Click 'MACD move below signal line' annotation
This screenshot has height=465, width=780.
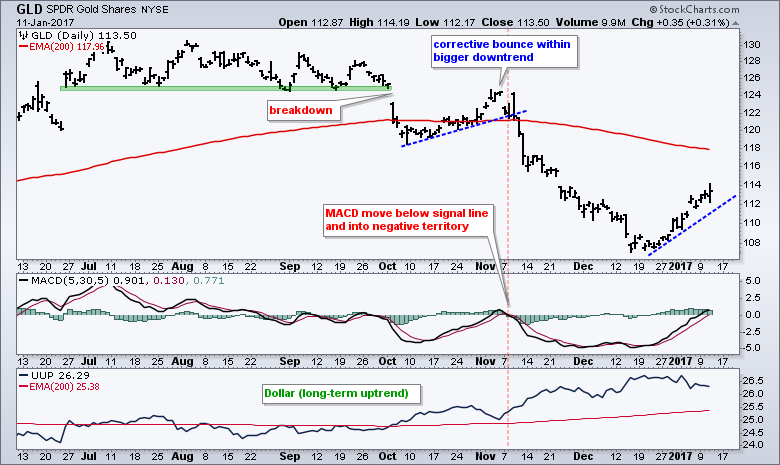pos(407,220)
